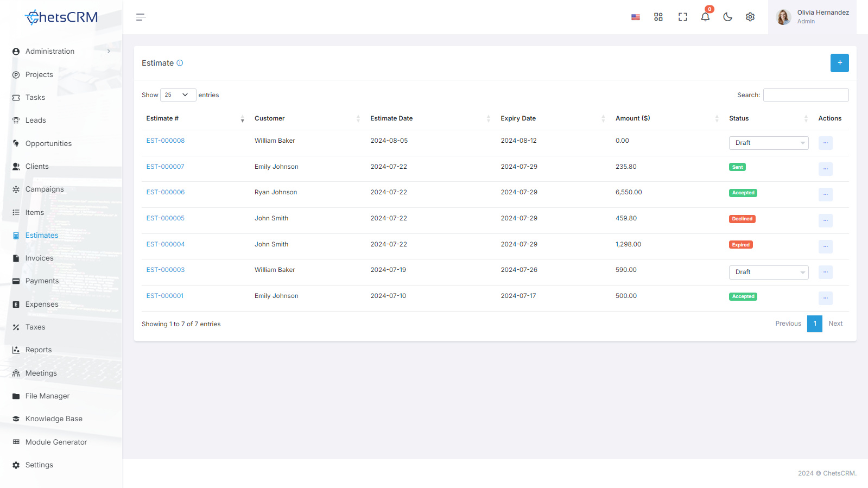Viewport: 868px width, 488px height.
Task: Toggle fullscreen mode icon
Action: 683,17
